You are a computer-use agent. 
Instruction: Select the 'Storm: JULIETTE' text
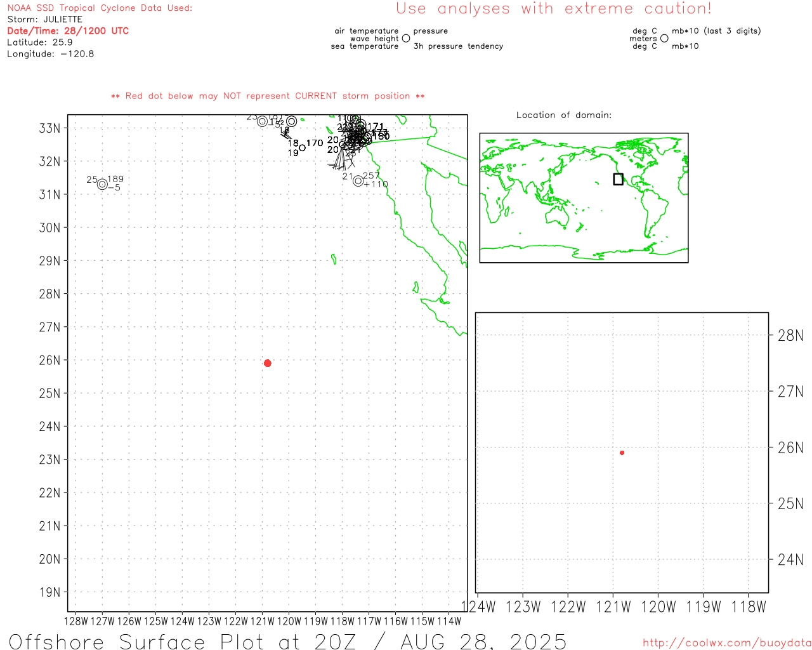(x=44, y=19)
